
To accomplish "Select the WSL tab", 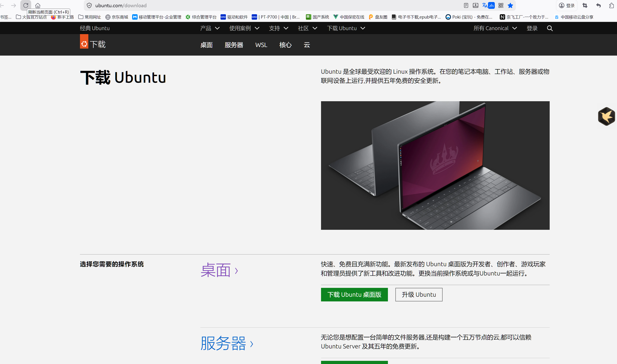I will click(x=261, y=45).
